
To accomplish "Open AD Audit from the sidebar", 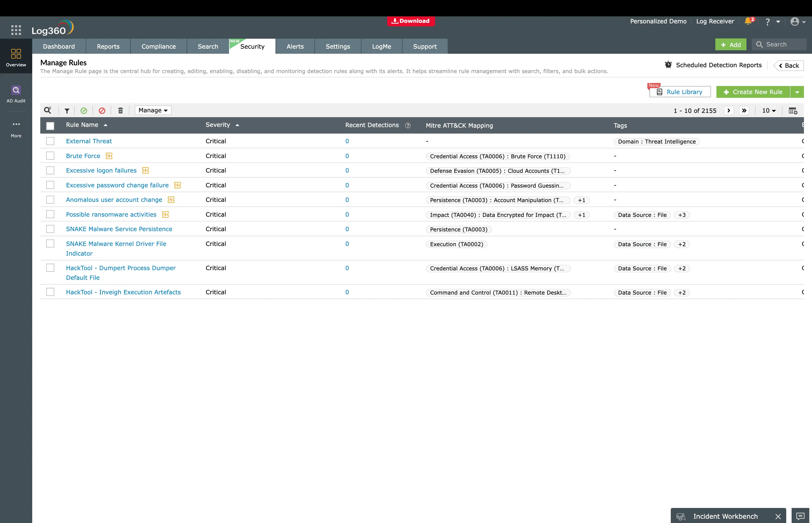I will click(x=16, y=94).
